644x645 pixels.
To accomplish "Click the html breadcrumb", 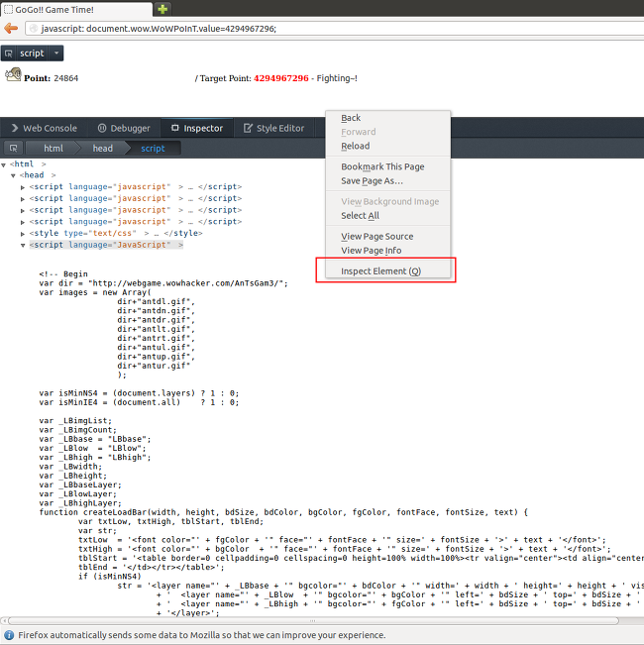I will 54,148.
